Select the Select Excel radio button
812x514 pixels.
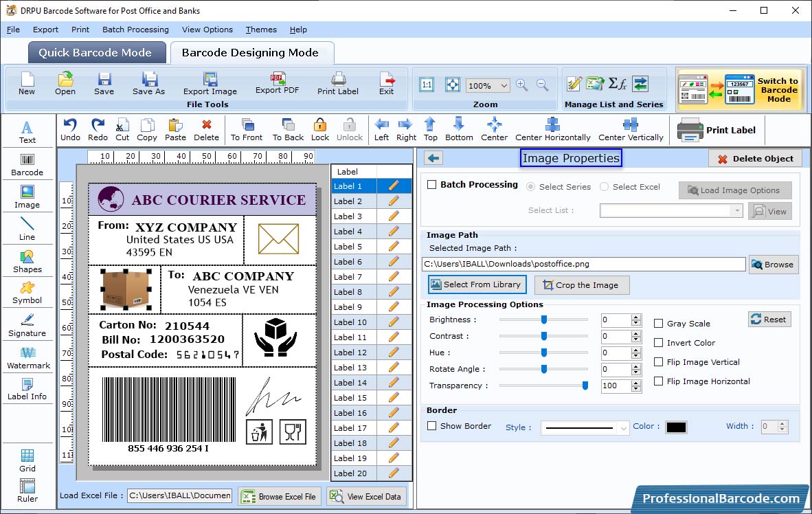coord(605,186)
